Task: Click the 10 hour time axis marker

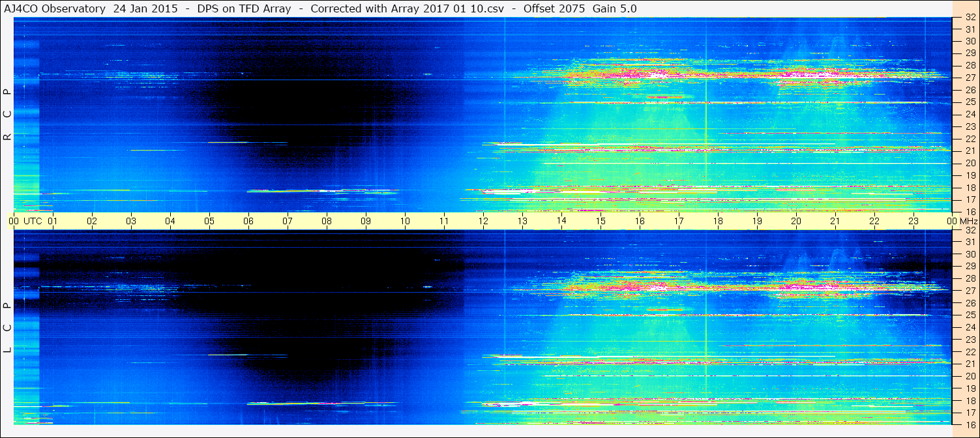Action: 405,221
